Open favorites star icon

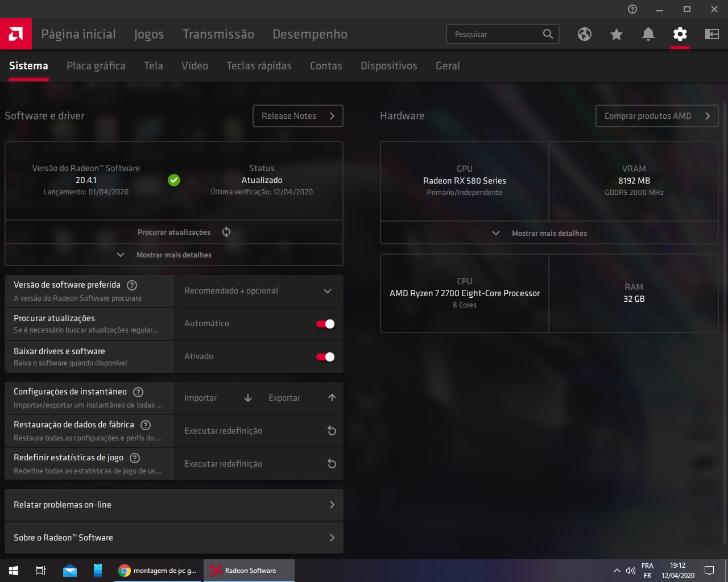(x=616, y=34)
